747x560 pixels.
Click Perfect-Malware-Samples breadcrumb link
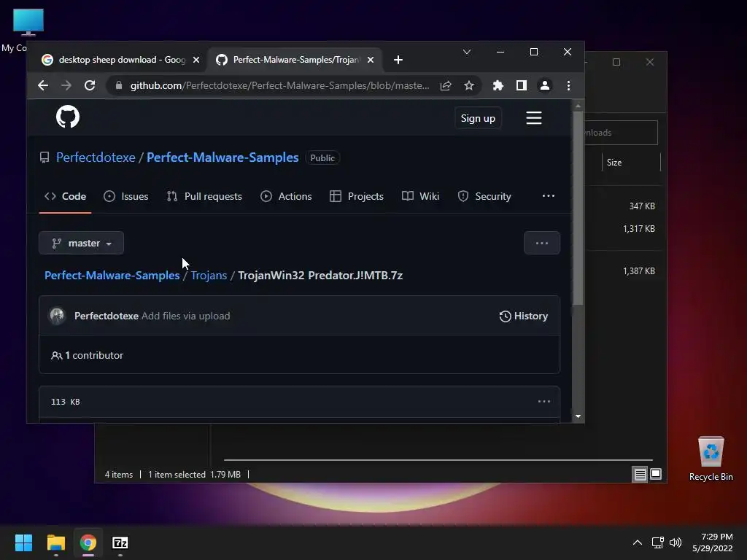click(112, 275)
